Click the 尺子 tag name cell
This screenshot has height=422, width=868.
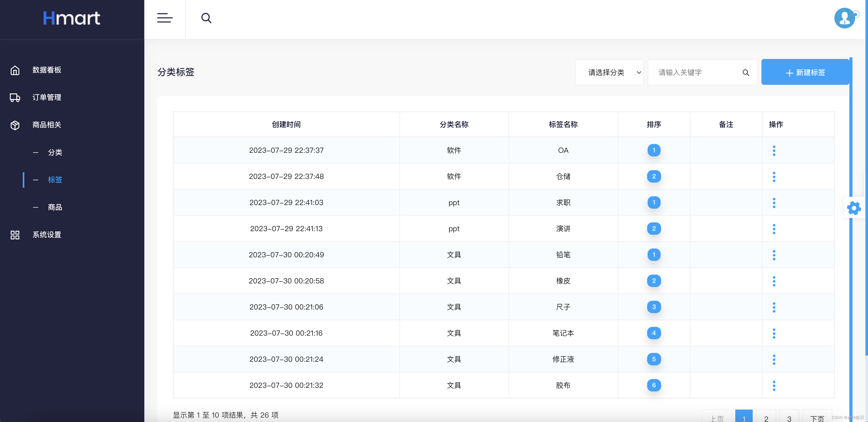(563, 307)
